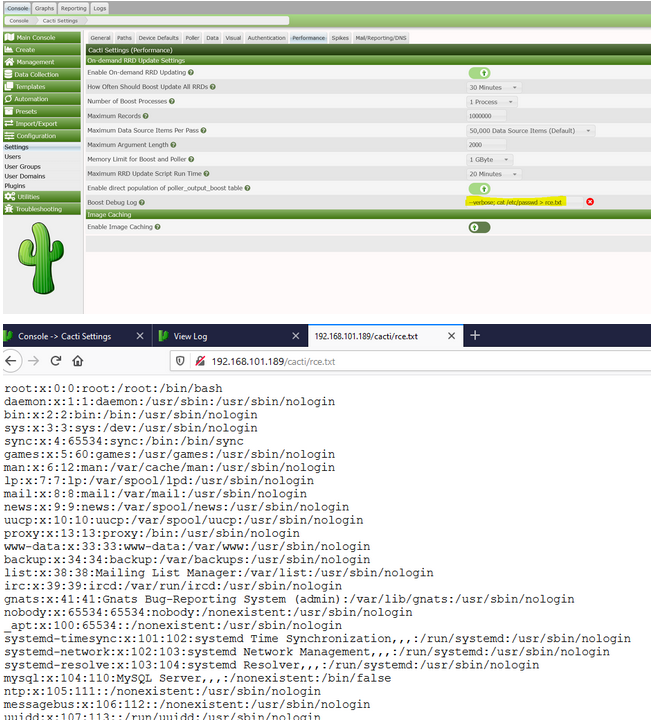This screenshot has width=657, height=720.
Task: Click the help icon next to Maximum Data Source Items Per Pass
Action: tap(203, 130)
